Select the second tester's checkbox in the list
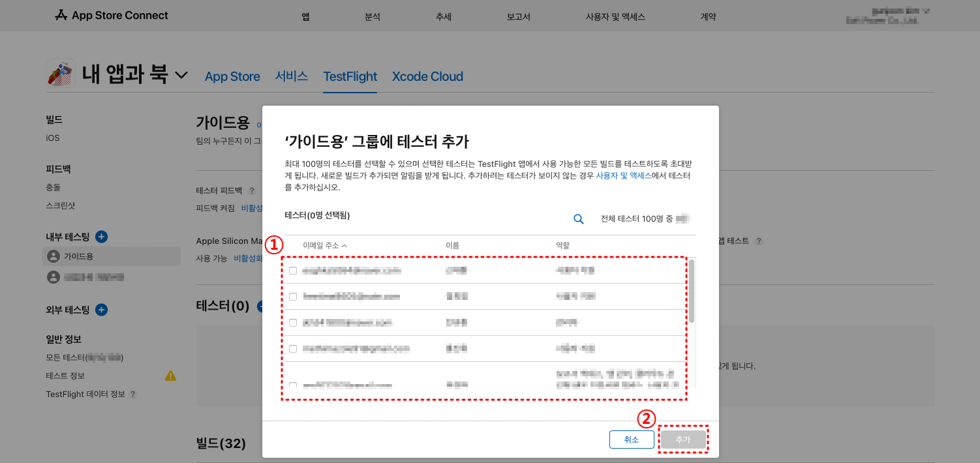Viewport: 980px width, 463px height. coord(293,296)
